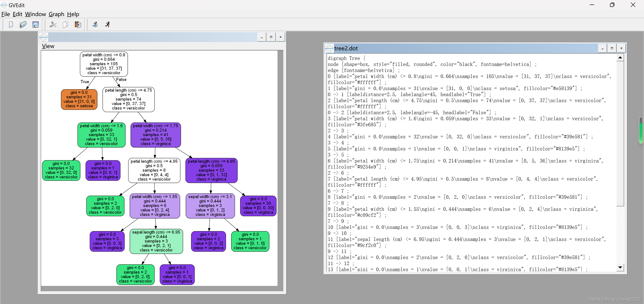Restore down the GVEdit main window

tap(612, 5)
